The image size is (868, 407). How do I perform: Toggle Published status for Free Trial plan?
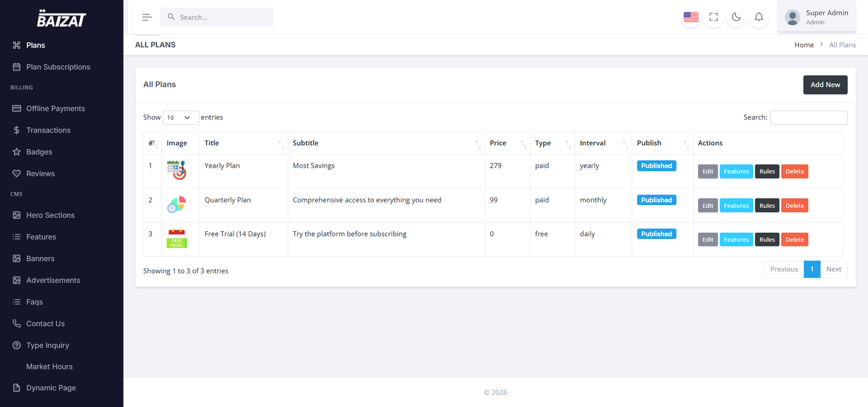[656, 234]
